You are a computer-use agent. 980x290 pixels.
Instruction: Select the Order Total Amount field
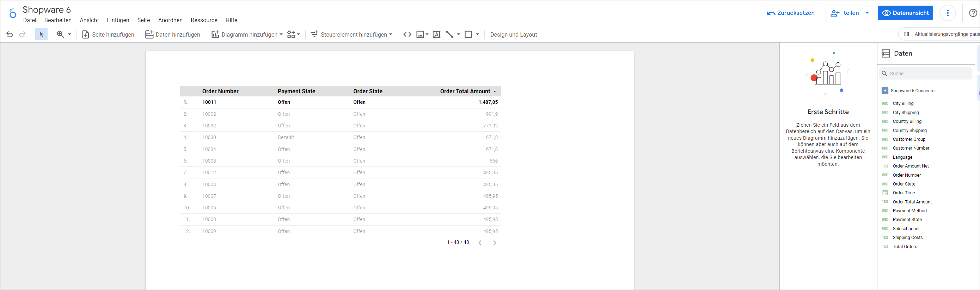coord(912,202)
